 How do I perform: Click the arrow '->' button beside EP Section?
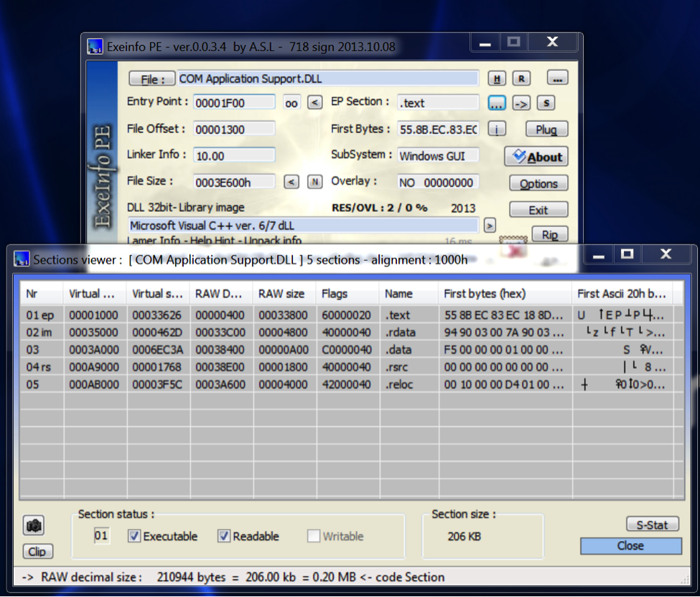coord(521,103)
